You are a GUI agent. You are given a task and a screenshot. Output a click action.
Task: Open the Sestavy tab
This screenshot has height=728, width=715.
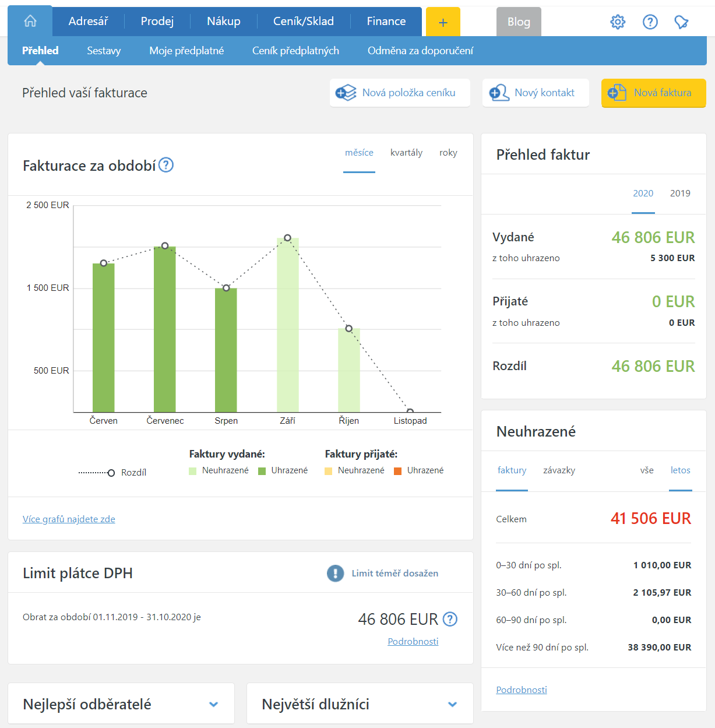tap(104, 51)
